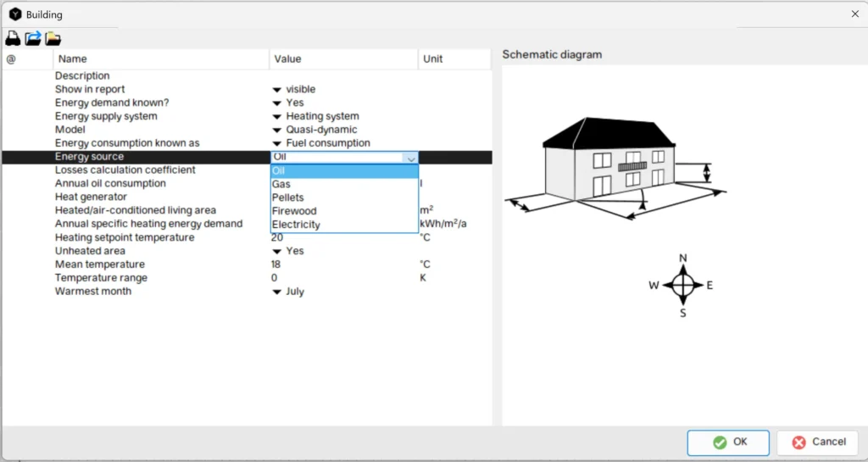Click the Value column header

pos(344,59)
